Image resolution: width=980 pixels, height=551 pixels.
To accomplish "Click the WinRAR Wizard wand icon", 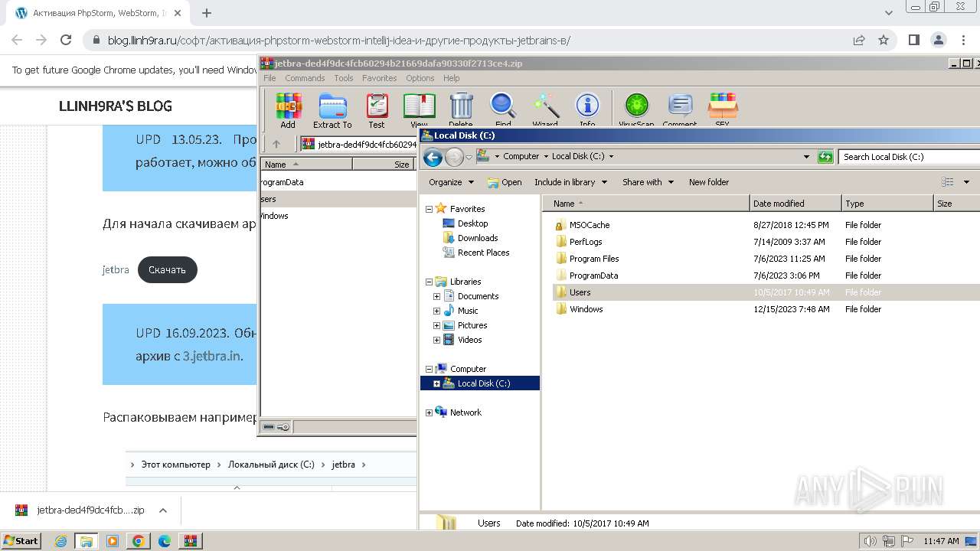I will [545, 107].
